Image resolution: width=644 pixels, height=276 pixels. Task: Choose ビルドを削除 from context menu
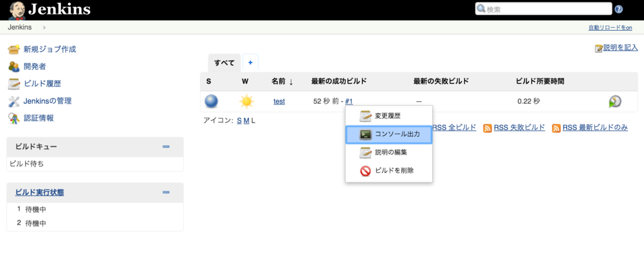(389, 171)
